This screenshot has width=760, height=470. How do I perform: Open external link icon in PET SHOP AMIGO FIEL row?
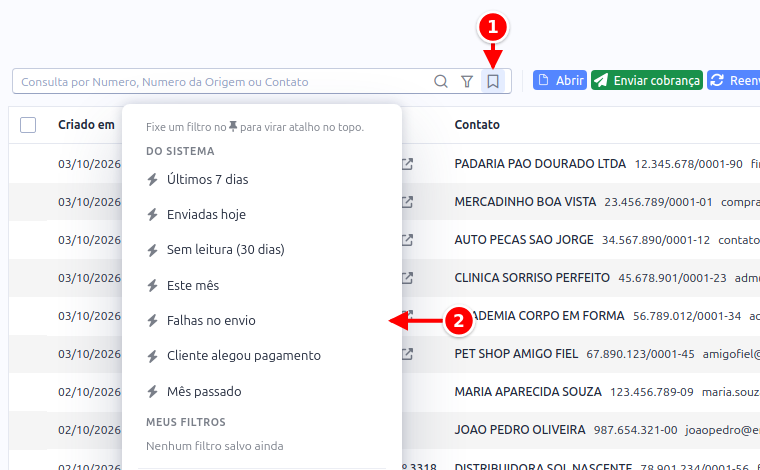click(x=407, y=354)
